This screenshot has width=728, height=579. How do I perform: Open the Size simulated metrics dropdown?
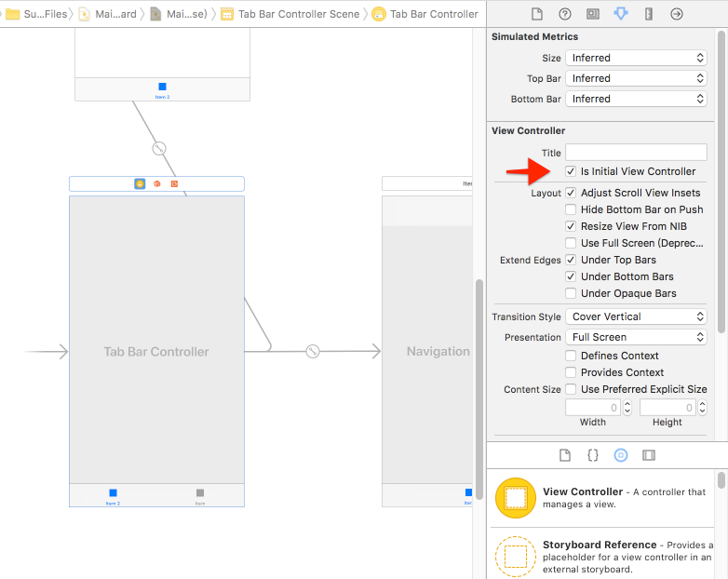(x=636, y=58)
